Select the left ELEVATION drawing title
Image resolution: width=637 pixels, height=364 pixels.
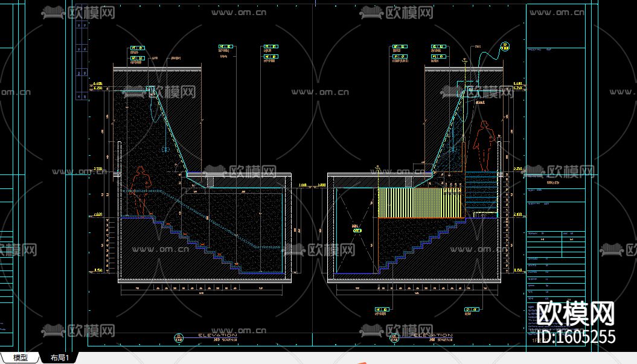[x=218, y=335]
